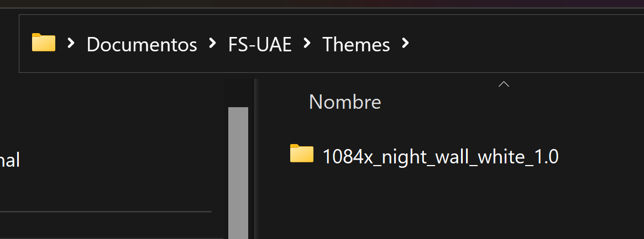Click the scrollbar track above the thumb
The image size is (644, 239).
[x=238, y=93]
